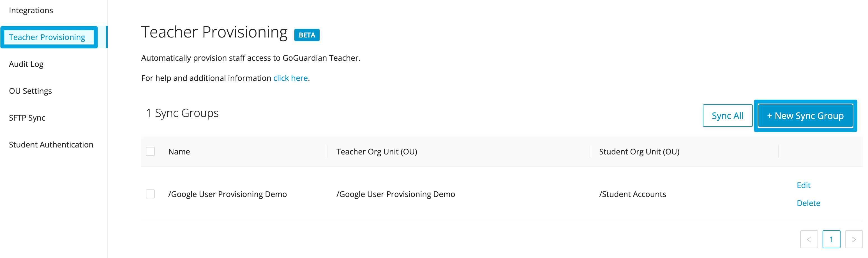The height and width of the screenshot is (258, 868).
Task: Edit the Google User Provisioning Demo sync group
Action: click(x=804, y=185)
